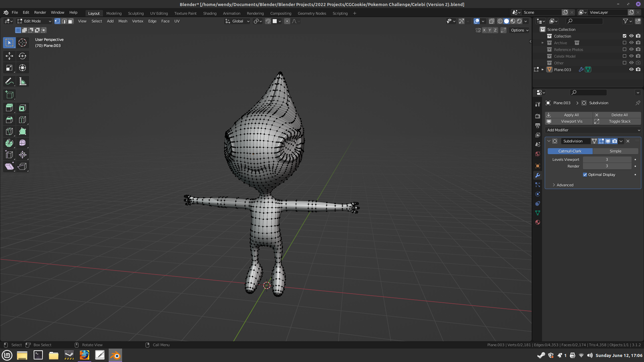Hide Plane.003 in the viewport
644x362 pixels.
coord(631,69)
